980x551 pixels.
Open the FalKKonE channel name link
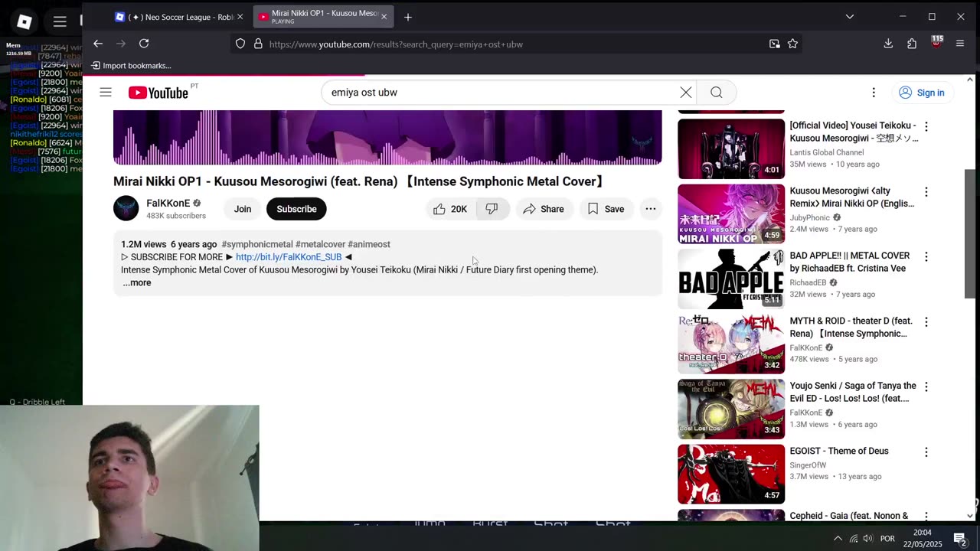[x=168, y=203]
